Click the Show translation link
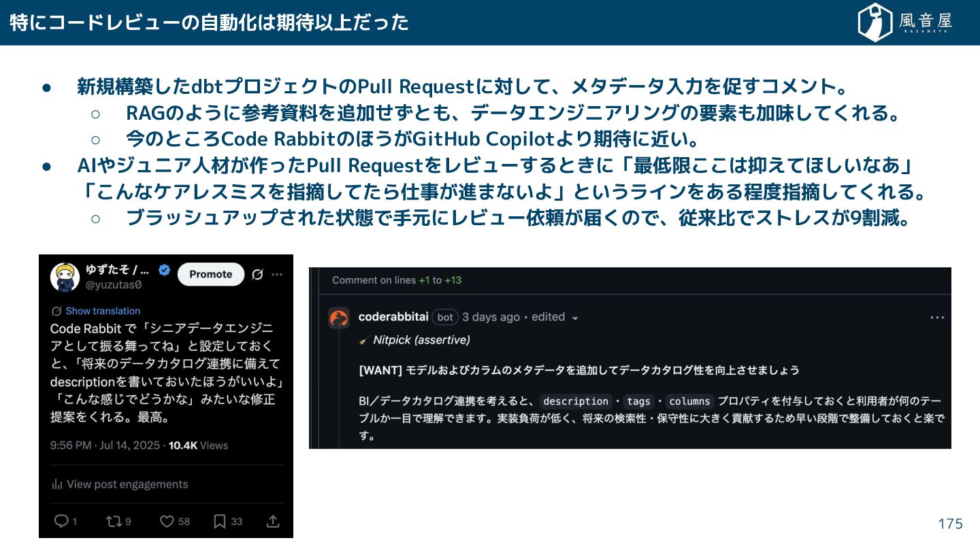This screenshot has height=551, width=980. 103,311
